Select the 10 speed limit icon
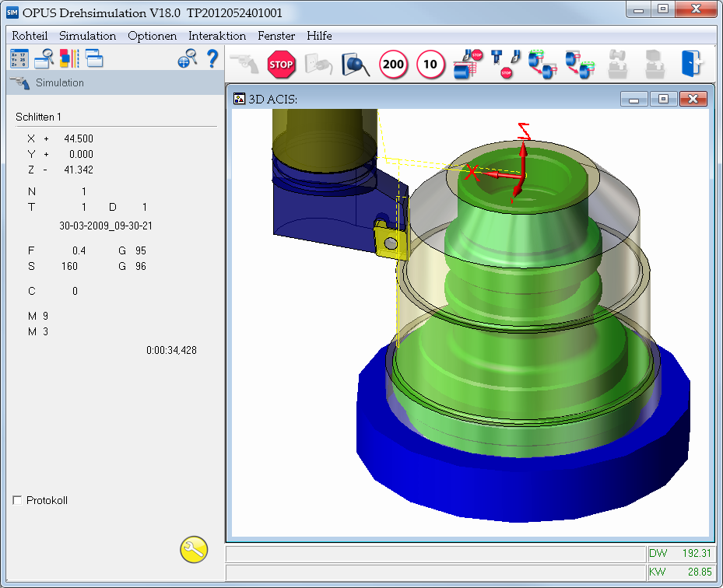 [430, 65]
